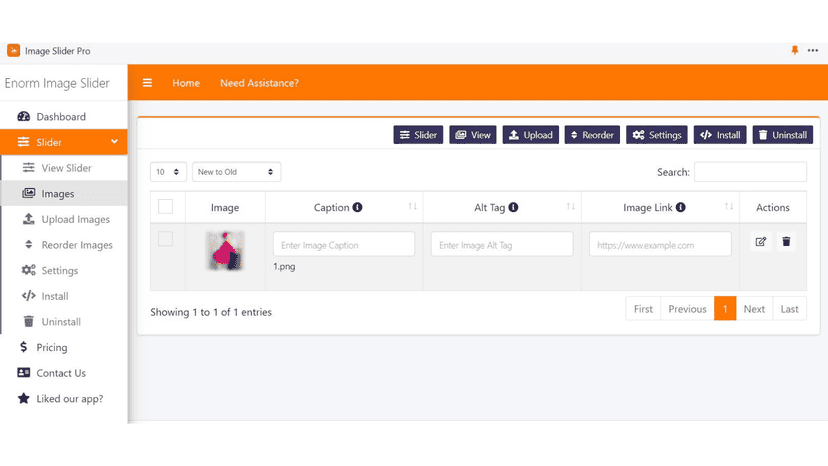This screenshot has height=466, width=828.
Task: Toggle the hamburger menu icon in orange bar
Action: [147, 82]
